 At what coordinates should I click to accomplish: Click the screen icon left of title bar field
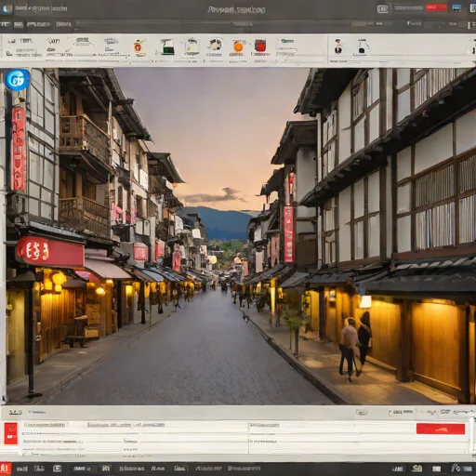[383, 8]
